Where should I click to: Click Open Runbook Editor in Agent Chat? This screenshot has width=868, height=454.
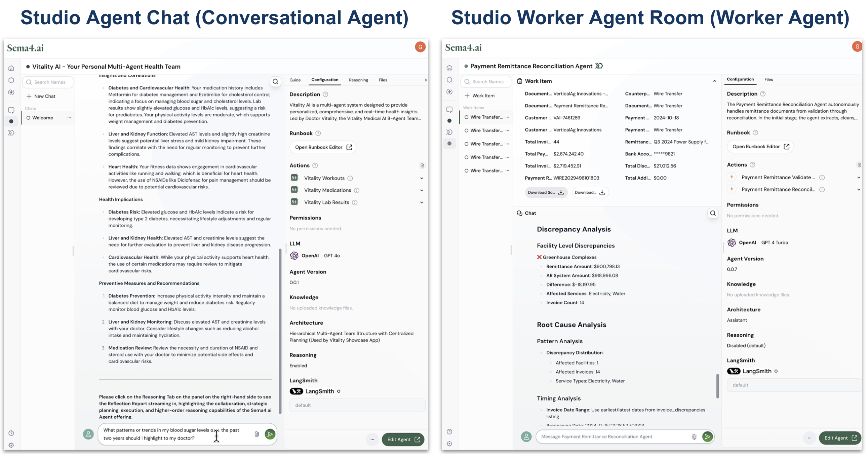pyautogui.click(x=323, y=148)
